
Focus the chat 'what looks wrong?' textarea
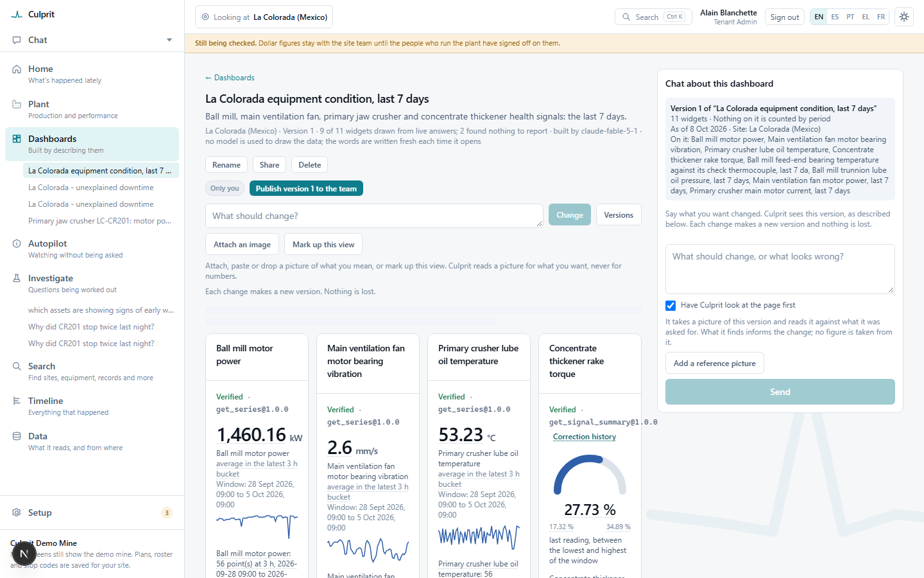780,268
